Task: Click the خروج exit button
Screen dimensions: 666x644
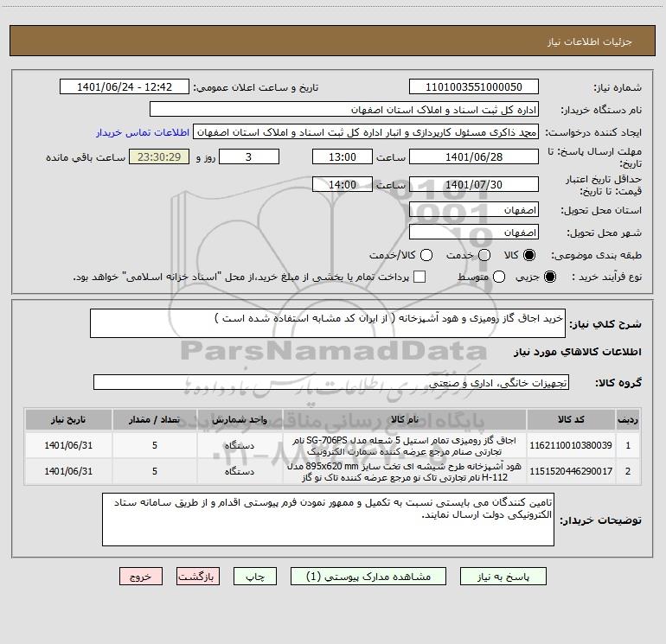Action: tap(141, 576)
